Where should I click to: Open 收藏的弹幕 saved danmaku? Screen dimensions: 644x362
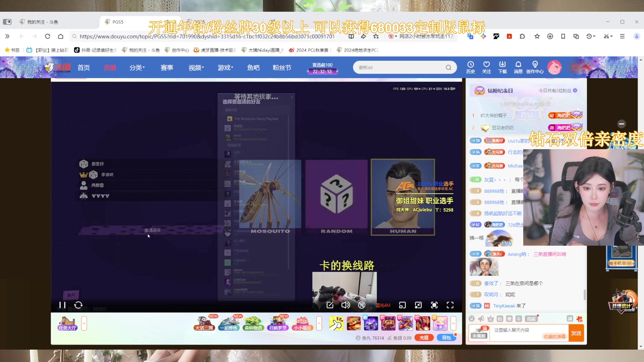click(x=554, y=337)
